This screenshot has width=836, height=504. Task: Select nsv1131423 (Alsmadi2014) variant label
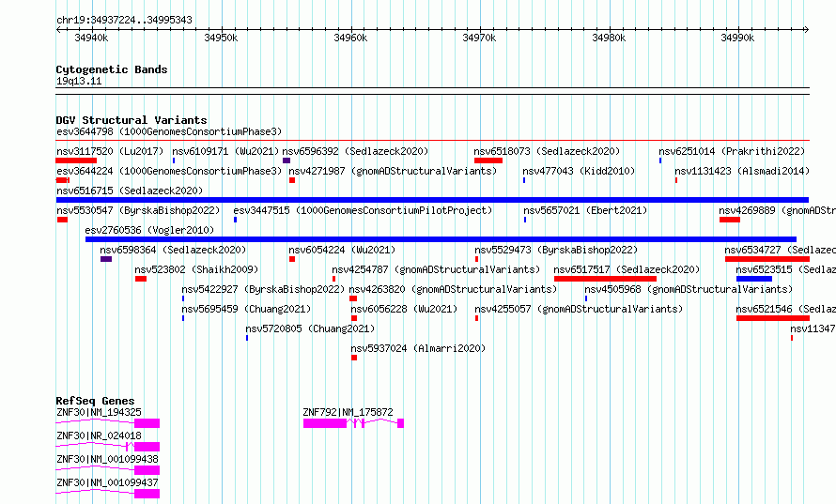[x=742, y=171]
